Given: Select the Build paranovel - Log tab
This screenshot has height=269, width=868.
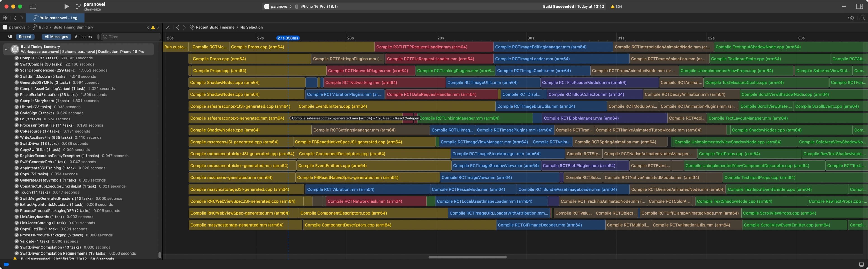Looking at the screenshot, I should pyautogui.click(x=55, y=18).
